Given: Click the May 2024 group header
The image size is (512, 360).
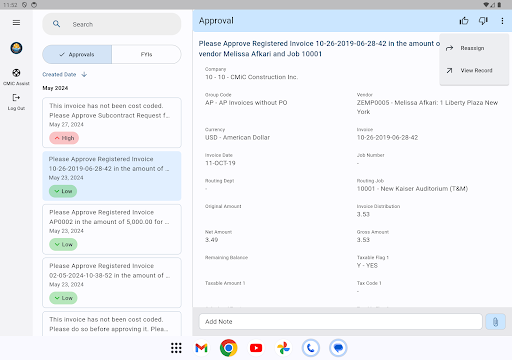Looking at the screenshot, I should [55, 88].
